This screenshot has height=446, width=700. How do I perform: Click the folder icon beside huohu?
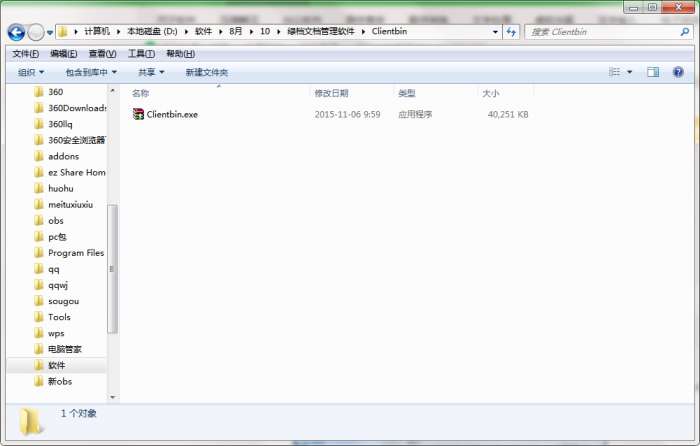(x=39, y=188)
